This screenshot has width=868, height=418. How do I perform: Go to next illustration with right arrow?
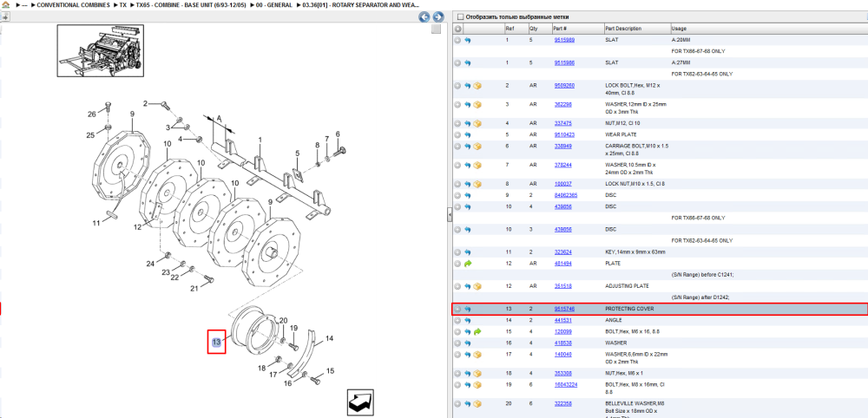pos(437,16)
